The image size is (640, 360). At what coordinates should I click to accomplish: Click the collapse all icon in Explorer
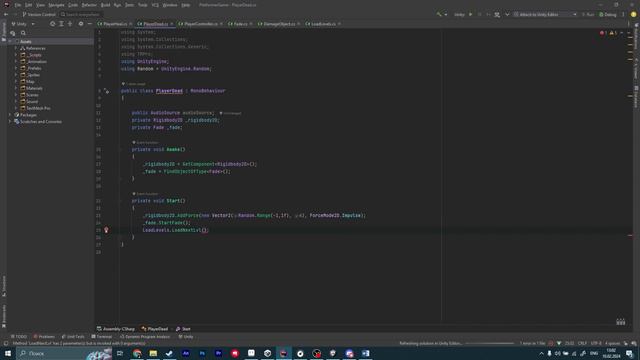tap(70, 24)
